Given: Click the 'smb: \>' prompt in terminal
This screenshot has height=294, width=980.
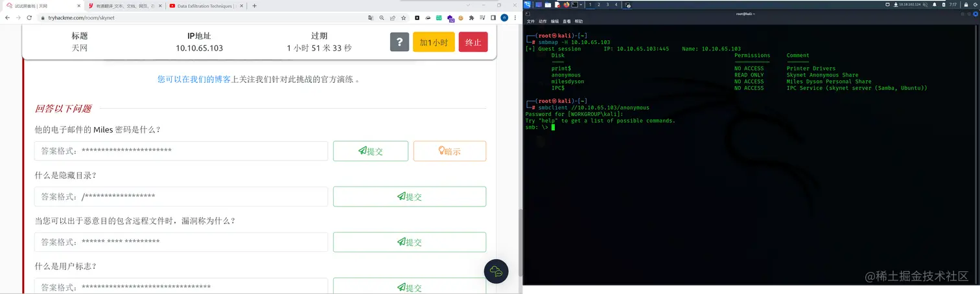Looking at the screenshot, I should click(537, 127).
